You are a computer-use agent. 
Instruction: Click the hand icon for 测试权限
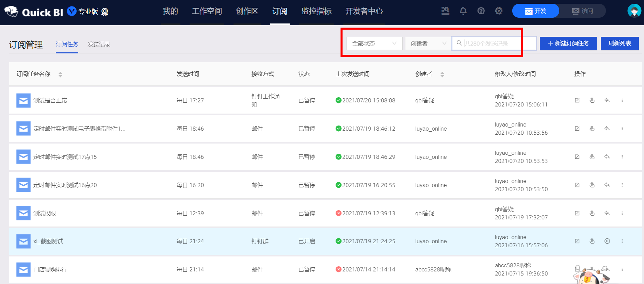[592, 213]
